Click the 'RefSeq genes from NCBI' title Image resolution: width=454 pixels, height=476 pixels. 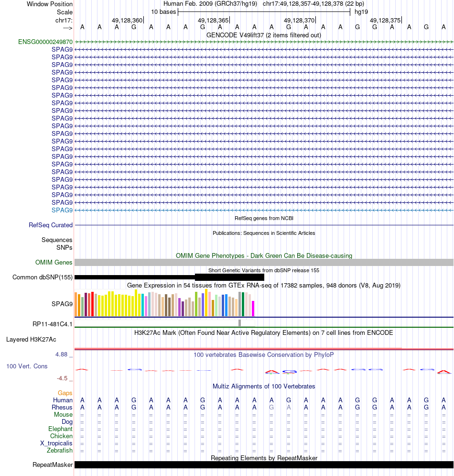click(264, 218)
